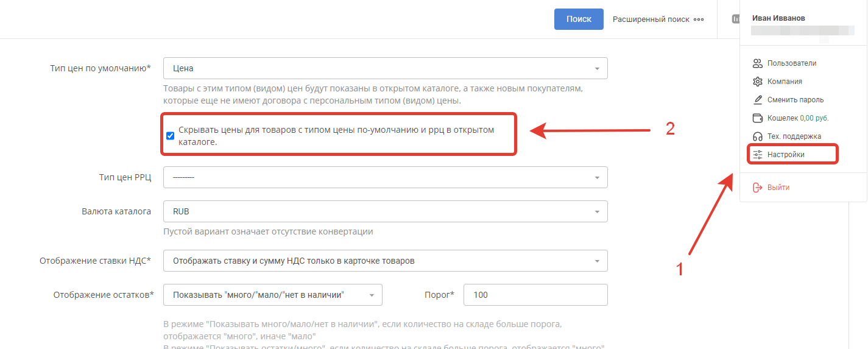Expand the Тип цен РРЦ dropdown
This screenshot has width=868, height=349.
pyautogui.click(x=385, y=177)
